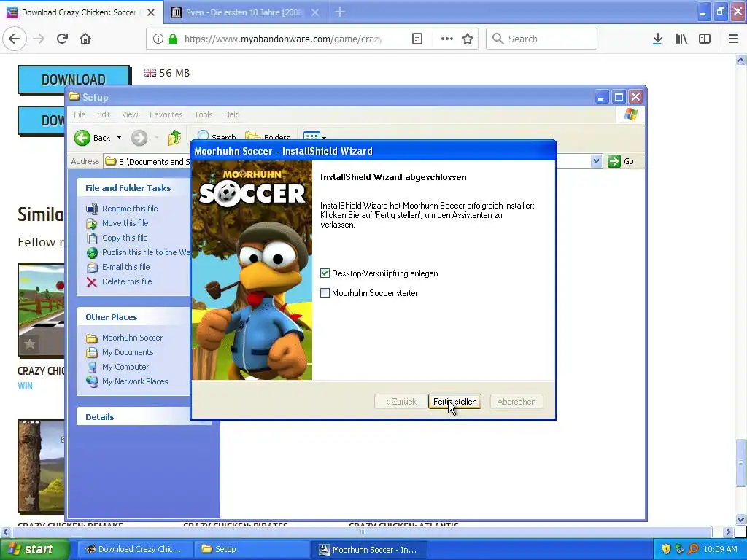Go up one folder level icon
The width and height of the screenshot is (747, 560).
pos(174,138)
